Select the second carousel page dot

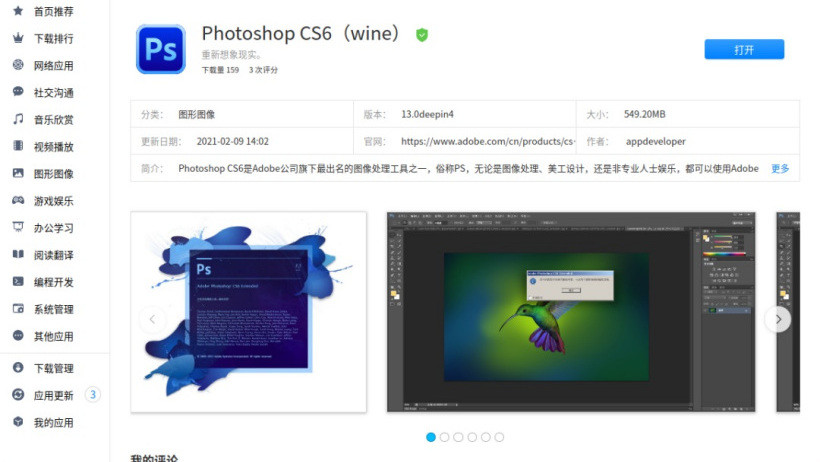[x=445, y=437]
